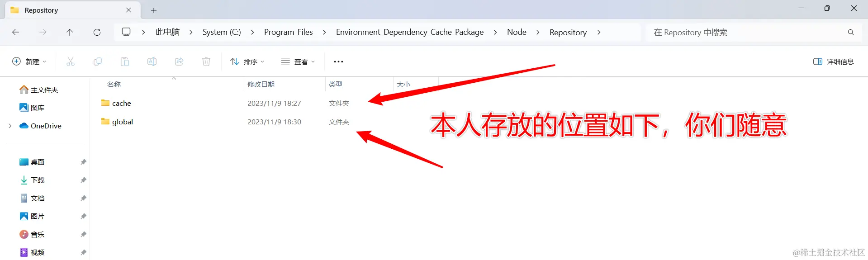This screenshot has width=868, height=260.
Task: Expand chevron after Repository in path
Action: (599, 32)
